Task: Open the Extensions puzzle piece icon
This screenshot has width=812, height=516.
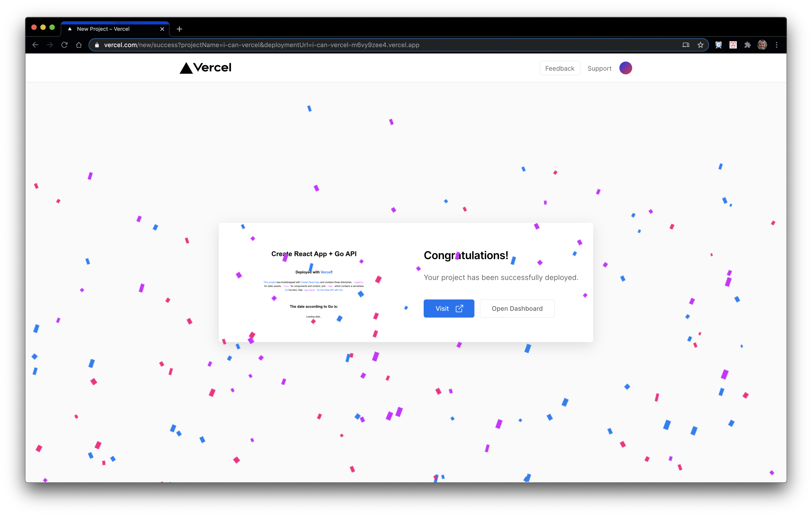Action: coord(748,45)
